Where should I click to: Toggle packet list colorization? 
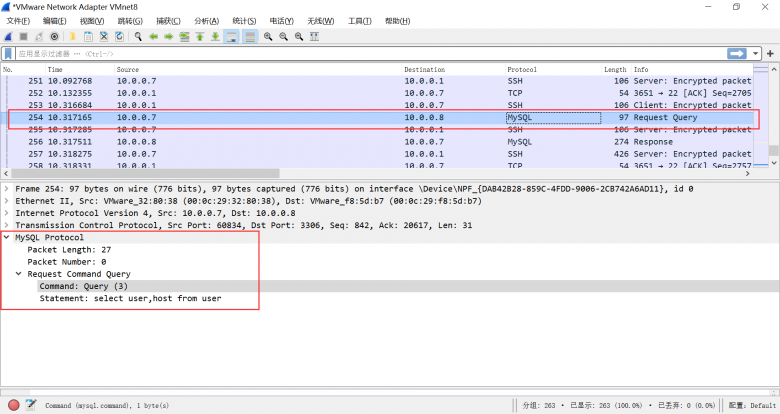pyautogui.click(x=250, y=36)
